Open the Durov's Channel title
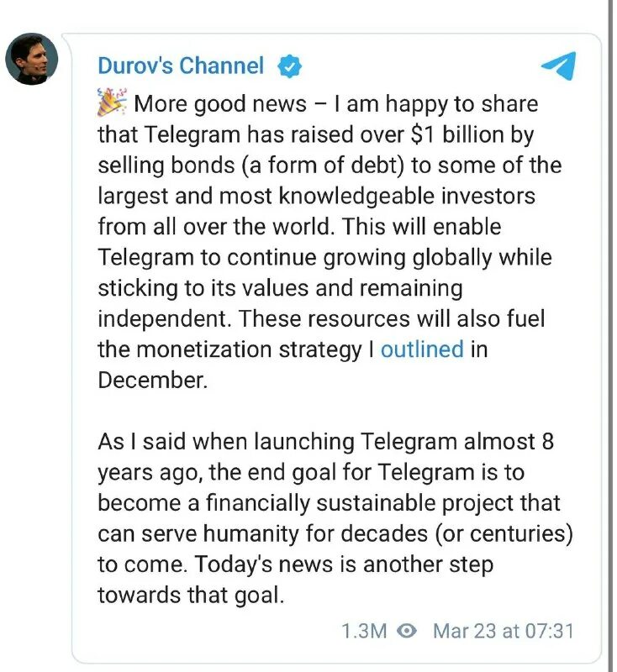 click(x=181, y=66)
